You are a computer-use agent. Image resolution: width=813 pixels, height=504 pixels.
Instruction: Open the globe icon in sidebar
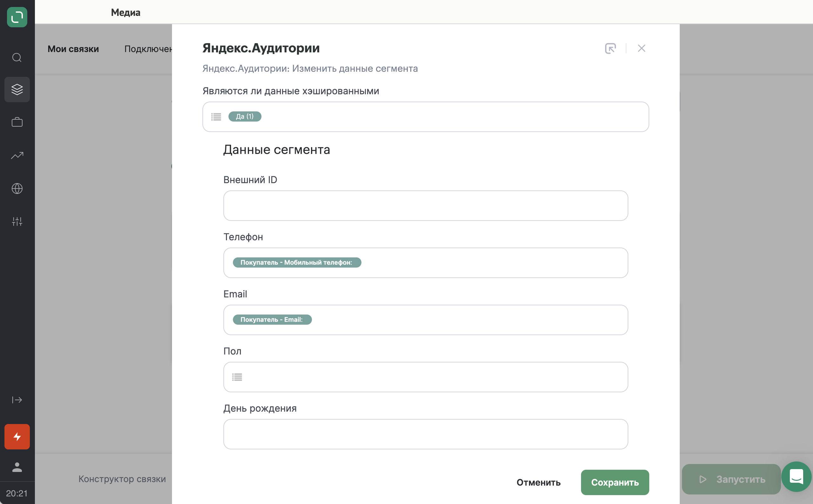pos(17,189)
